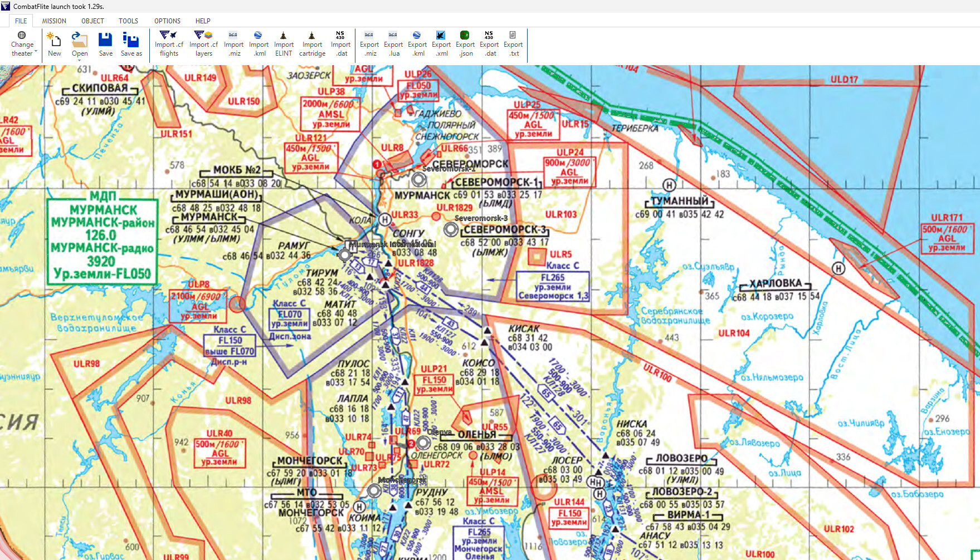Export mission as .miz

pos(369,44)
